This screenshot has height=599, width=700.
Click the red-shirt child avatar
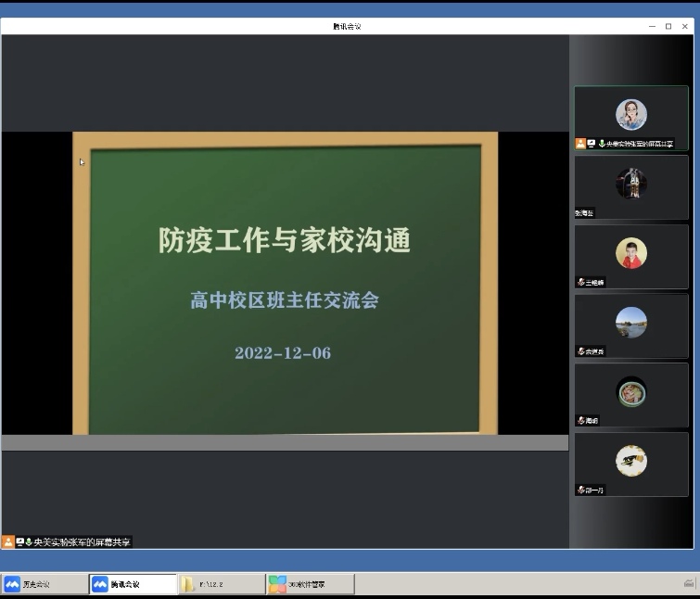tap(631, 253)
